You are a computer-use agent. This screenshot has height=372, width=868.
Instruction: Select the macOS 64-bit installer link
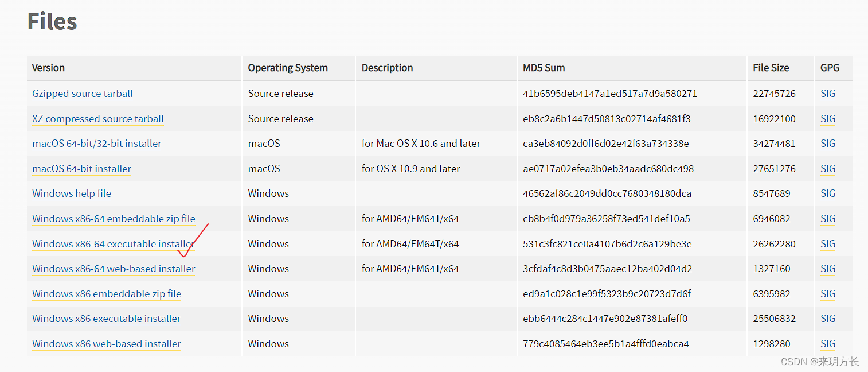82,169
